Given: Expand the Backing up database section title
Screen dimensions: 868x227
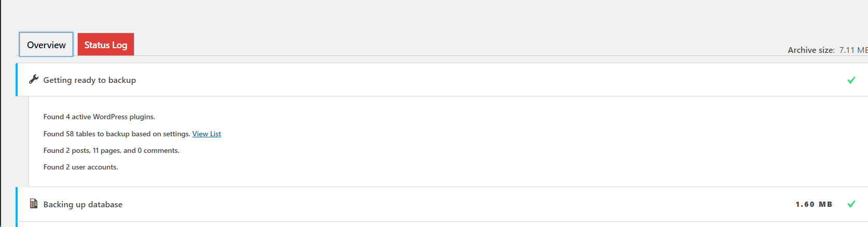Looking at the screenshot, I should pyautogui.click(x=83, y=205).
